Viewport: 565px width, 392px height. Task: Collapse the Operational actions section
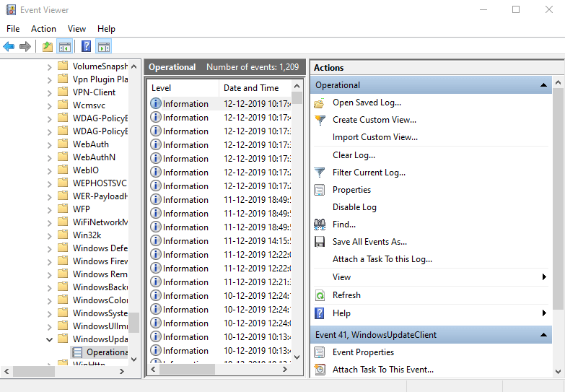click(543, 85)
